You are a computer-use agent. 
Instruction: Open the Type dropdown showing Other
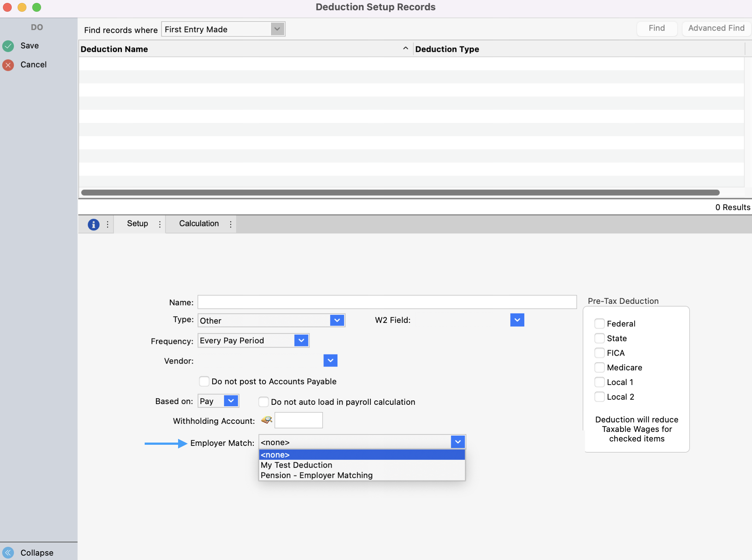coord(337,320)
